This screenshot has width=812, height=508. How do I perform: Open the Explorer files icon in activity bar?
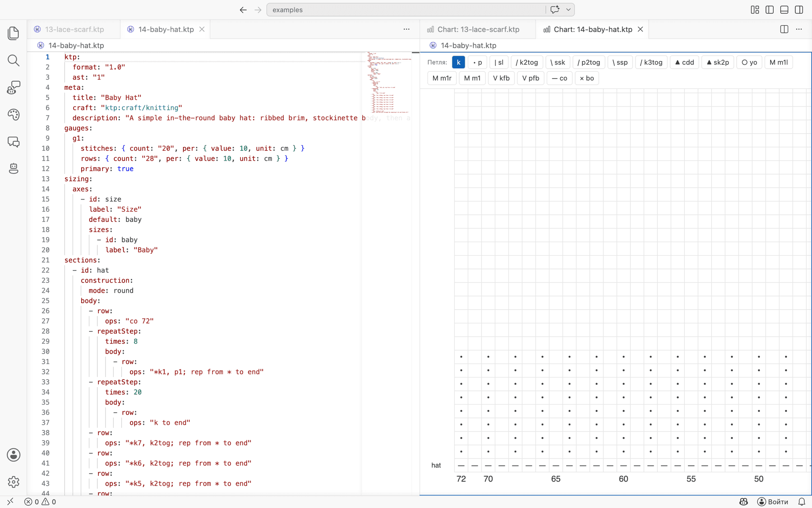pyautogui.click(x=14, y=33)
